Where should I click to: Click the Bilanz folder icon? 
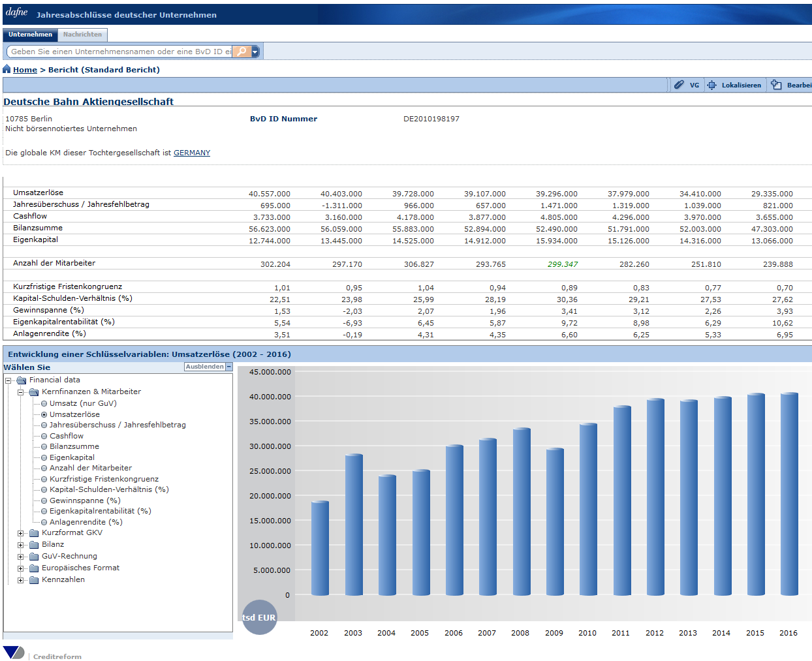(x=34, y=544)
